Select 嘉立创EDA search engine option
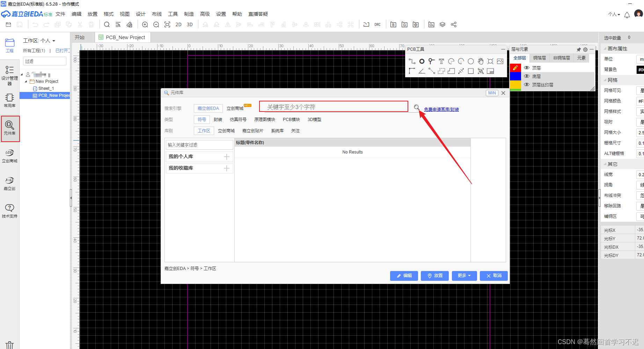 pyautogui.click(x=208, y=108)
